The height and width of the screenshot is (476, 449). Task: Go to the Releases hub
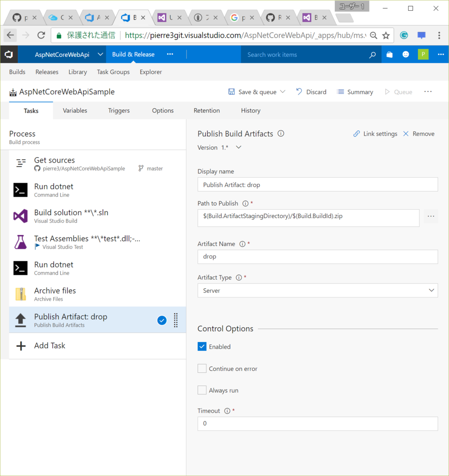coord(47,72)
